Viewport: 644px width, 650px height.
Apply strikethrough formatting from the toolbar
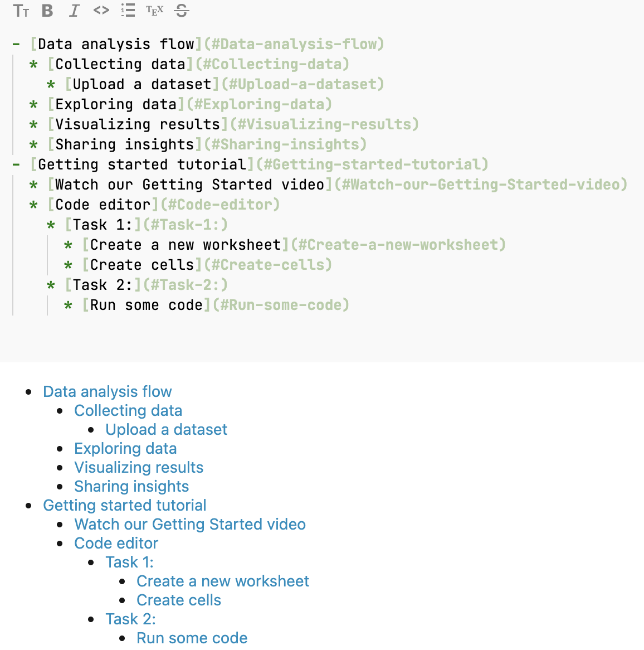pos(181,11)
